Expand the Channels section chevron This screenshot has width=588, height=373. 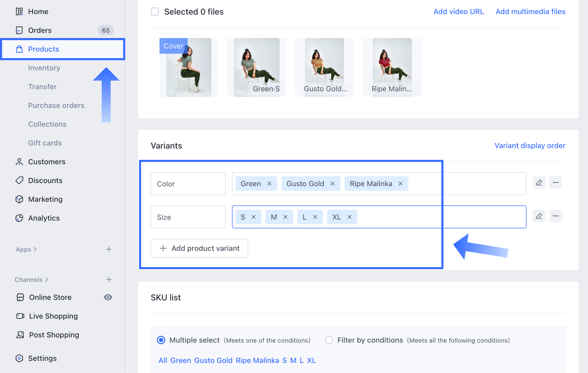pyautogui.click(x=47, y=279)
